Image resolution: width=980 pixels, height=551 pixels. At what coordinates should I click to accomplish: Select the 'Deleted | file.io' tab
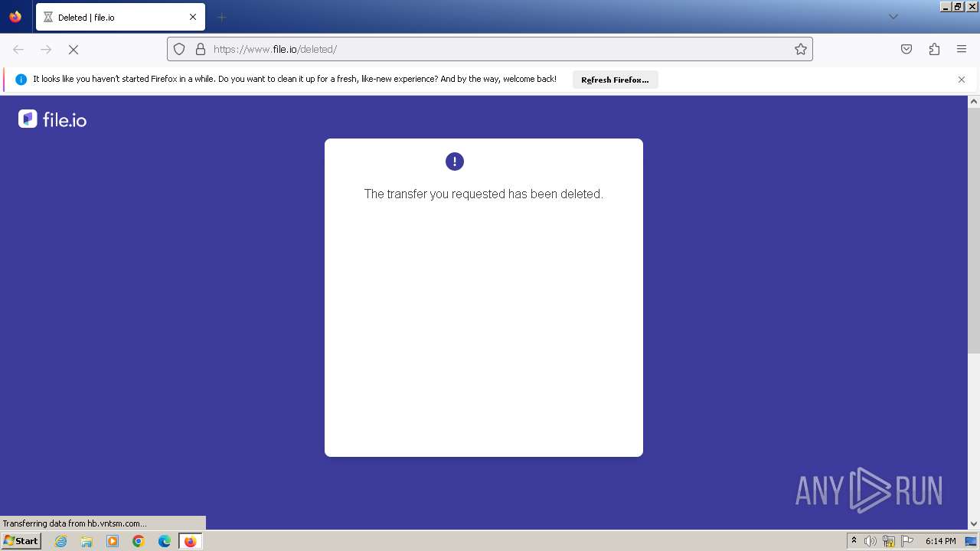[120, 17]
